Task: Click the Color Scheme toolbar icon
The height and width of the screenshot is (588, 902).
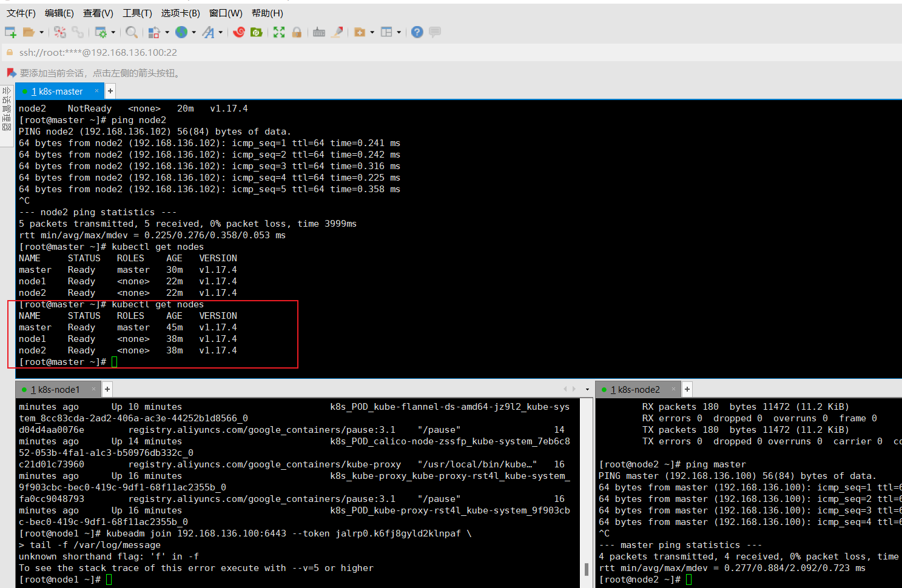Action: pyautogui.click(x=154, y=32)
